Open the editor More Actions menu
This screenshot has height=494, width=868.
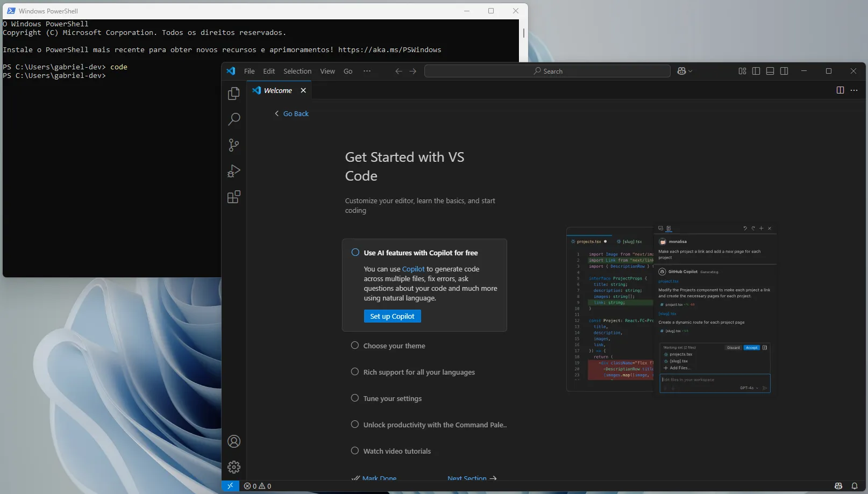(854, 90)
